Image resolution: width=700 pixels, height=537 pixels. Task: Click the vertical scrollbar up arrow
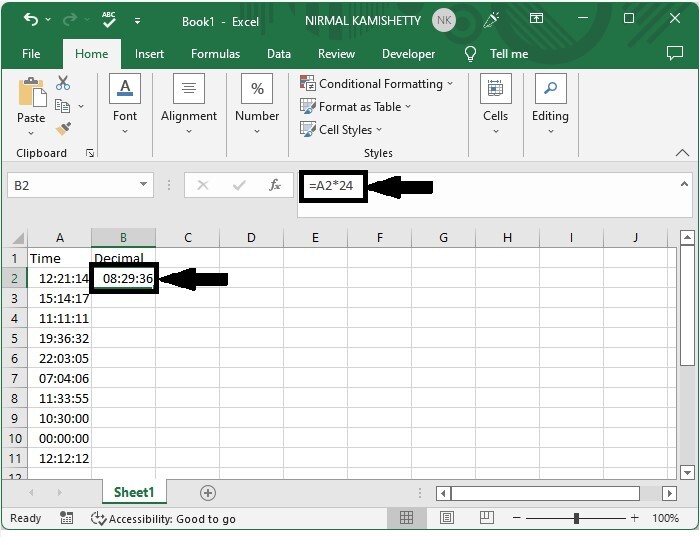tap(687, 237)
